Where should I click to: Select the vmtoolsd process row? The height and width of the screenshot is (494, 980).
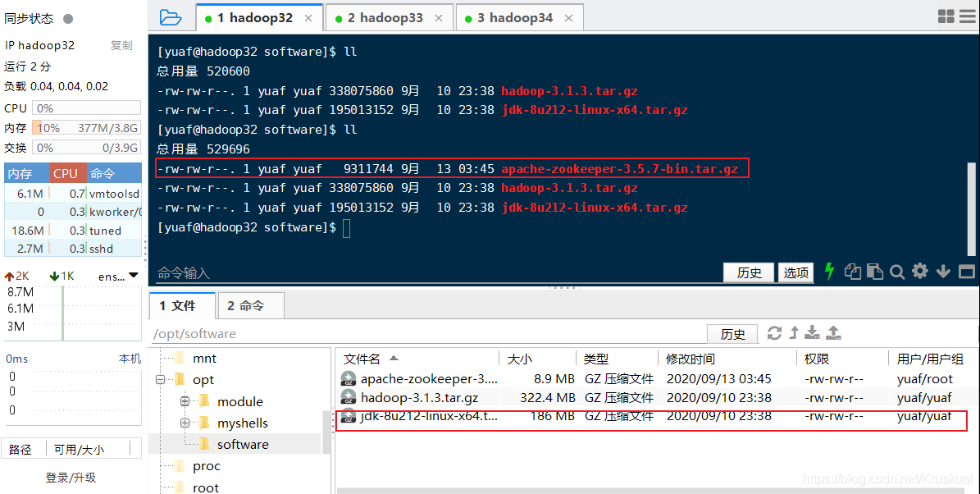pos(73,193)
